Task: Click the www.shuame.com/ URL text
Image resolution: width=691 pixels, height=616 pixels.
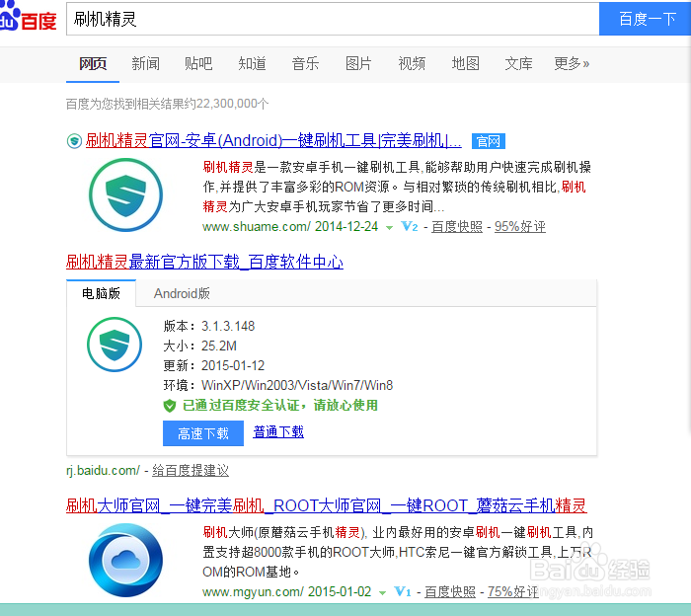Action: (257, 226)
